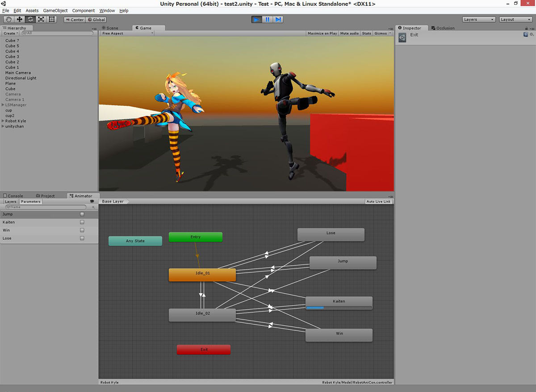Image resolution: width=536 pixels, height=392 pixels.
Task: Toggle the Auto Live Link button
Action: (x=378, y=202)
